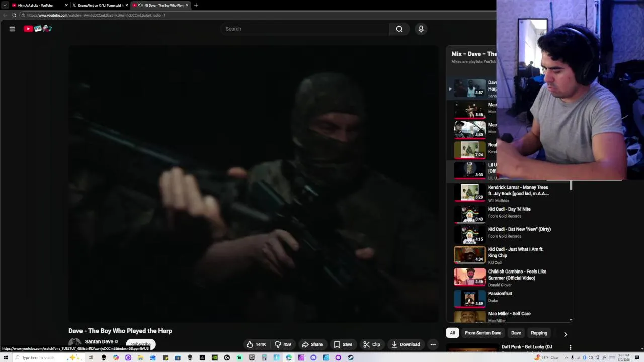Go back to the previous page
Viewport: 644px width, 362px height.
pos(5,15)
